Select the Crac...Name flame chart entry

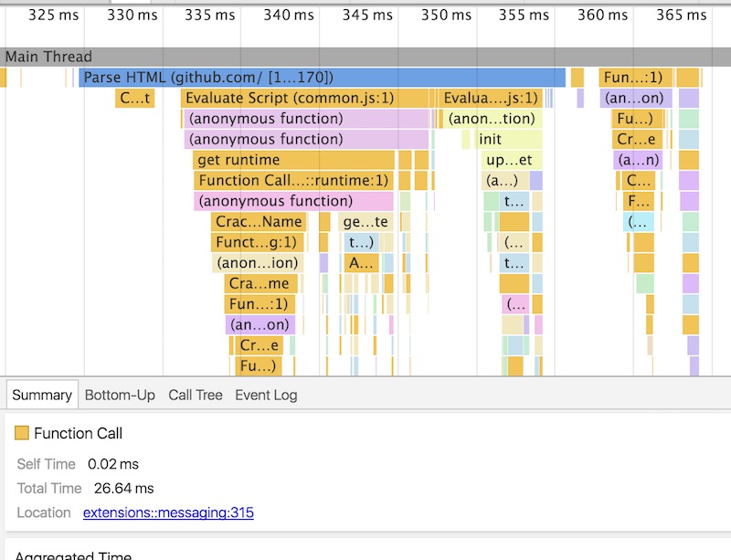pos(259,221)
